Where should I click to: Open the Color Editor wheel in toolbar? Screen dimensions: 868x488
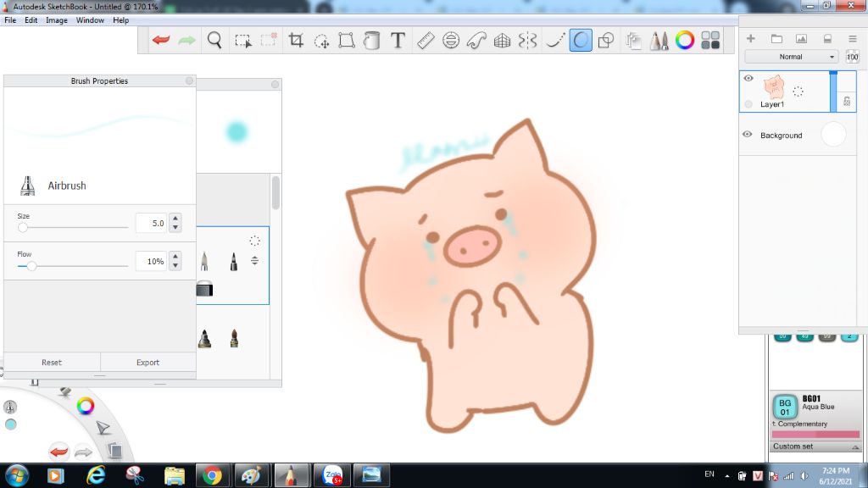coord(685,41)
